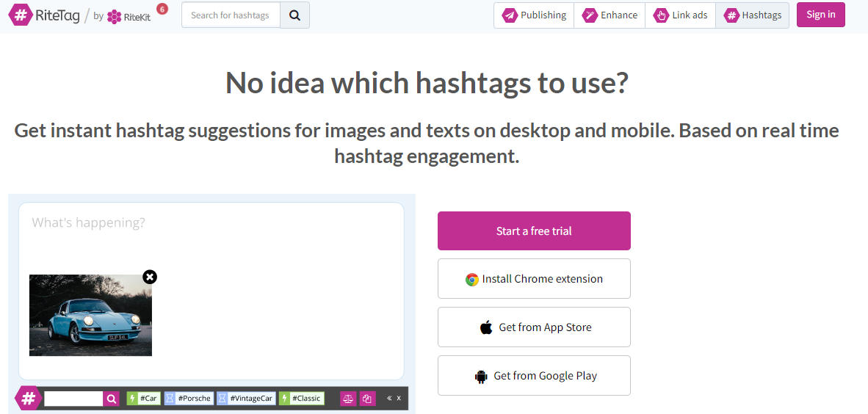Click Start a free trial
The width and height of the screenshot is (868, 414).
tap(534, 230)
